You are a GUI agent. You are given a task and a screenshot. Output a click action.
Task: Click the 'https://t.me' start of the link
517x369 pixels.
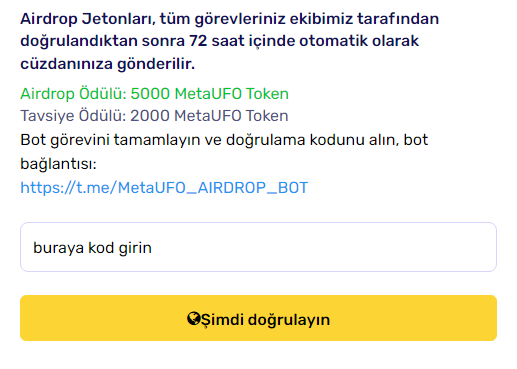coord(67,188)
